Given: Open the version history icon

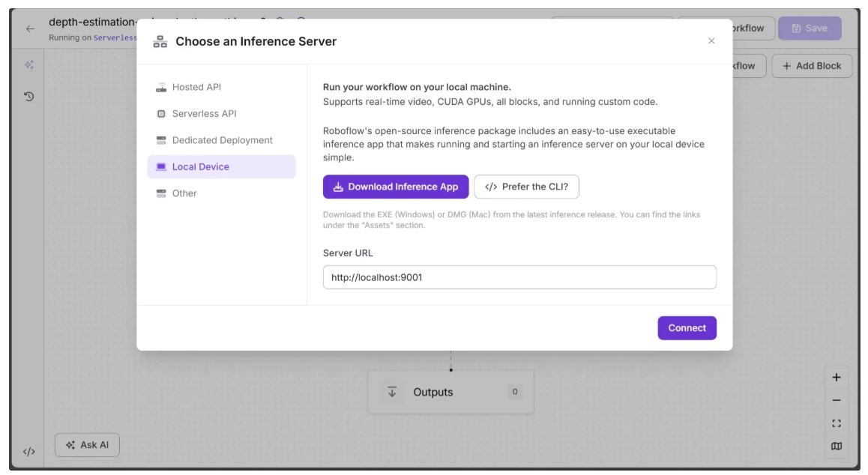Looking at the screenshot, I should 29,97.
